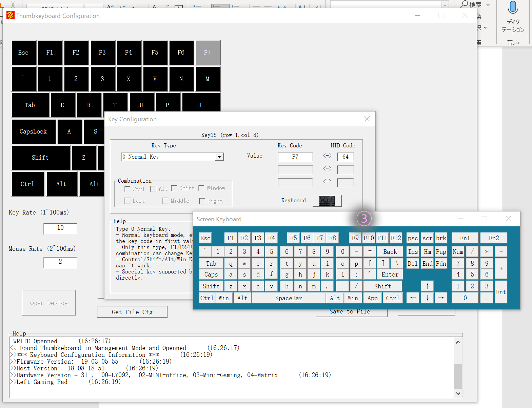
Task: Click the Get File Cfg button
Action: click(132, 312)
